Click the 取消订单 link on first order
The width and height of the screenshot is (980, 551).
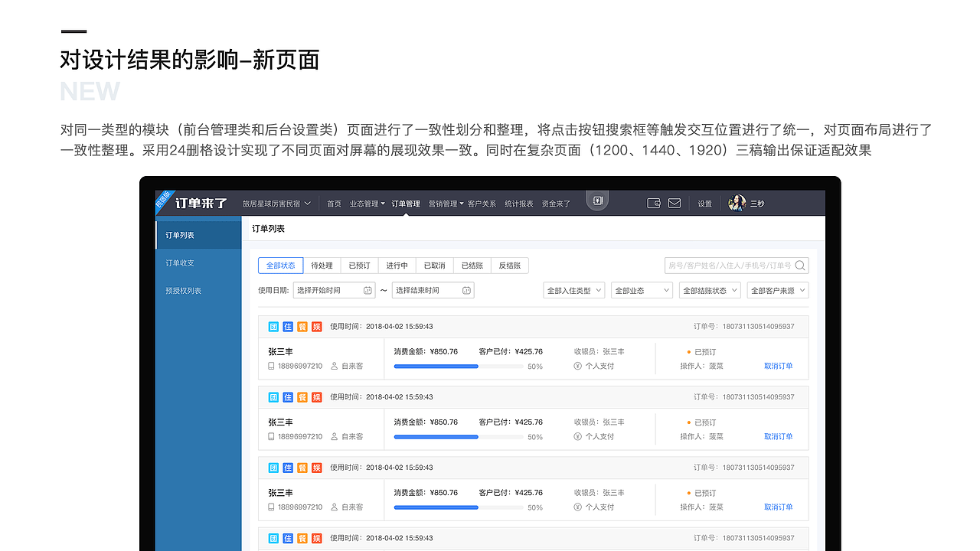(x=778, y=366)
